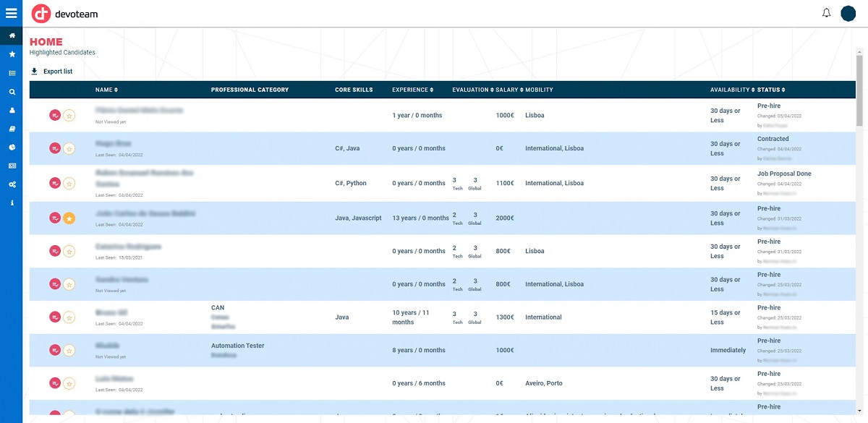868x423 pixels.
Task: Click the Home icon in the sidebar
Action: point(12,35)
